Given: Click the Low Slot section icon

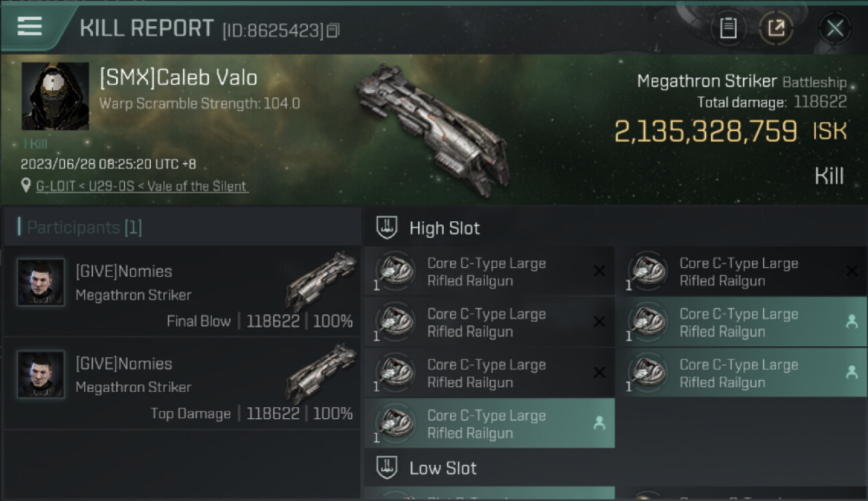Looking at the screenshot, I should tap(387, 468).
